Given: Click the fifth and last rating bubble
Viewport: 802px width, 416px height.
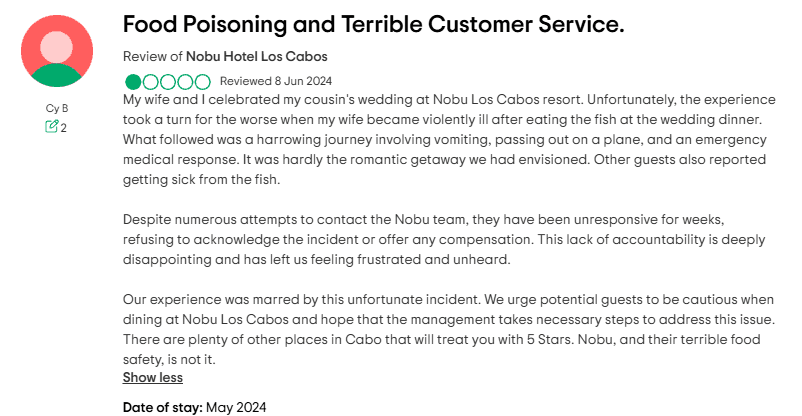Looking at the screenshot, I should coord(203,81).
